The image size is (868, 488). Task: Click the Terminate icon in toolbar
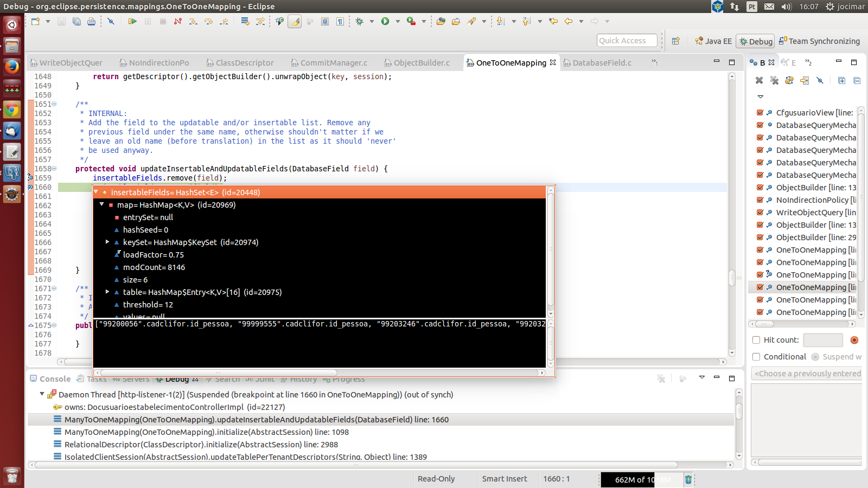pyautogui.click(x=163, y=22)
